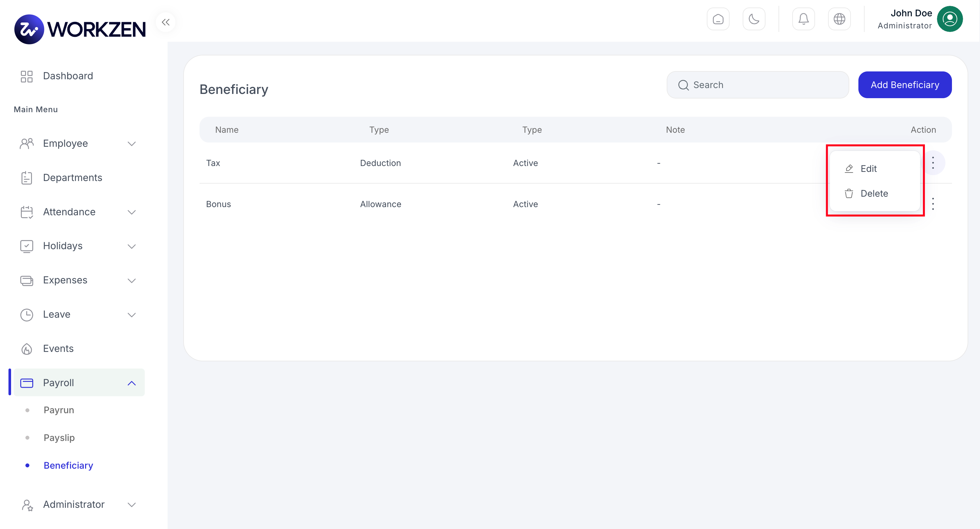Image resolution: width=980 pixels, height=529 pixels.
Task: Click the Employee people icon
Action: click(27, 144)
